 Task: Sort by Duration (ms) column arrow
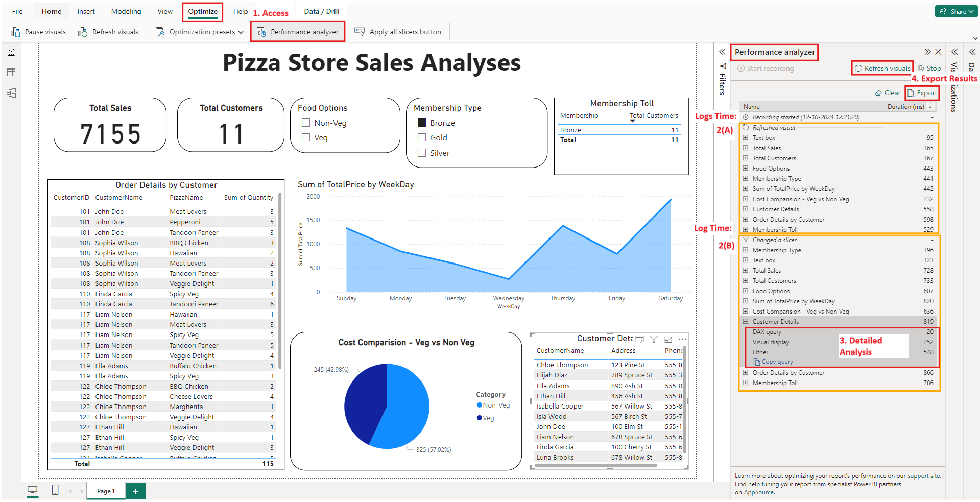[x=930, y=106]
